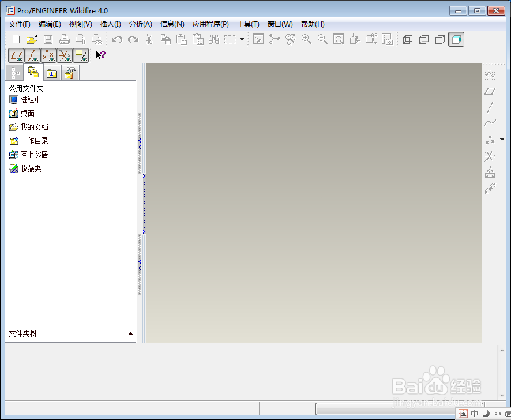Click IME 中 language indicator
The width and height of the screenshot is (511, 420).
tap(475, 414)
